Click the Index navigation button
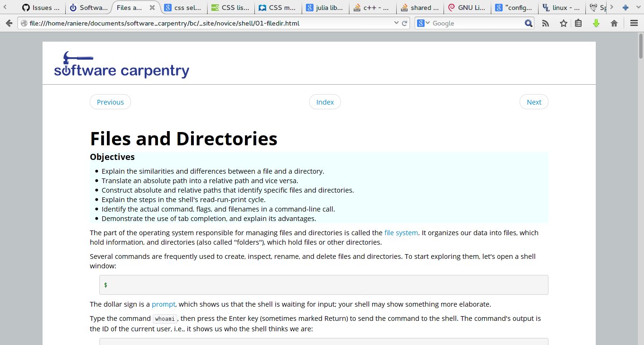 click(325, 102)
